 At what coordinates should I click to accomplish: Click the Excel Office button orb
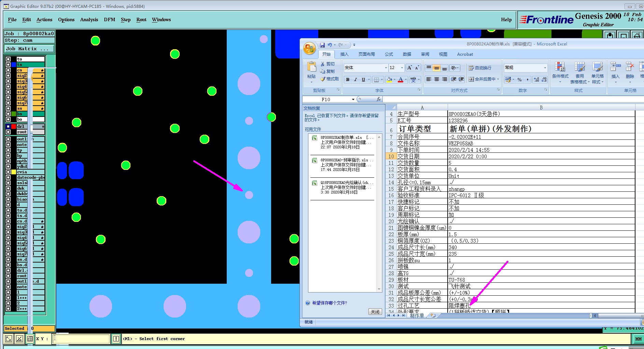[309, 49]
